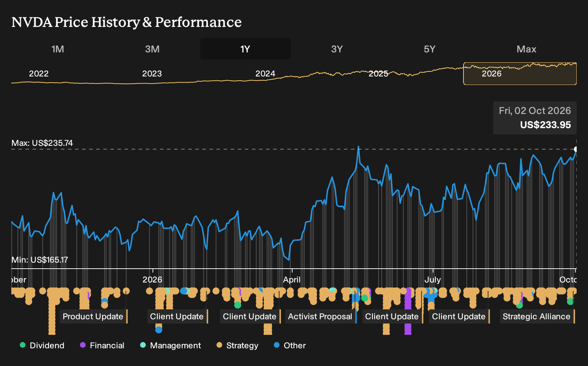Switch to the 5Y range tab
The image size is (588, 366).
point(430,49)
